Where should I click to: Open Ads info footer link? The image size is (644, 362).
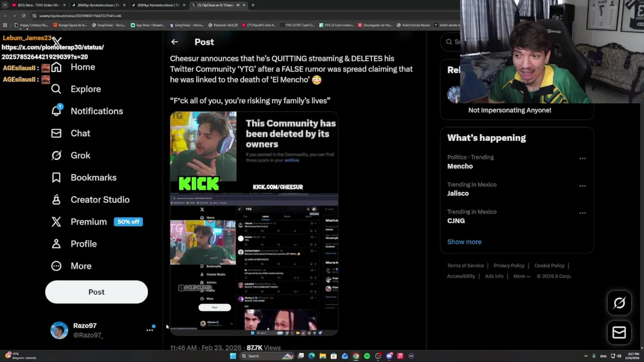(x=494, y=276)
